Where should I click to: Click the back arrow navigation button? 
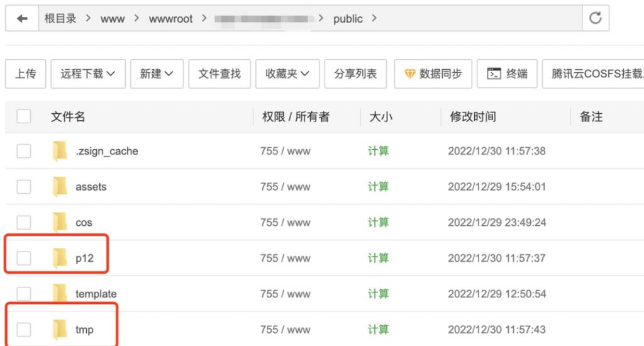[22, 19]
